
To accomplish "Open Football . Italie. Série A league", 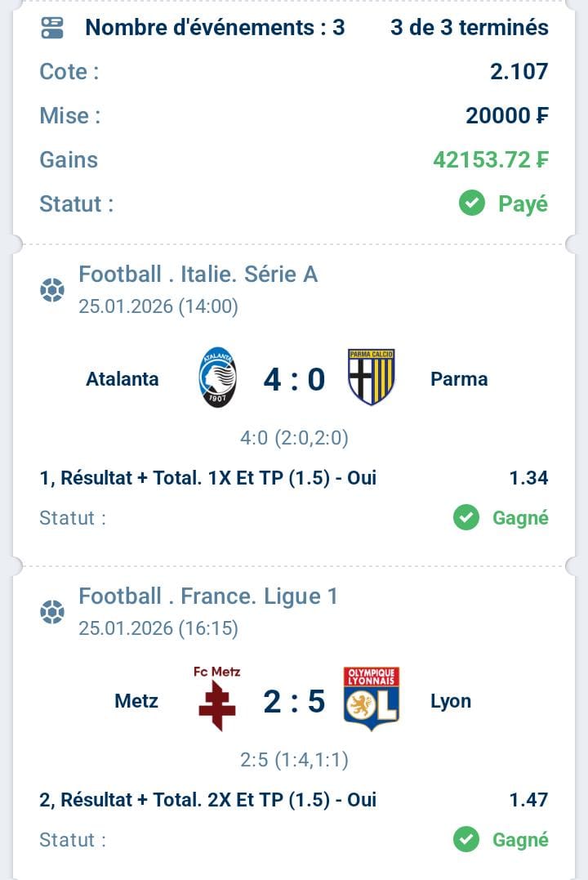I will pos(198,275).
